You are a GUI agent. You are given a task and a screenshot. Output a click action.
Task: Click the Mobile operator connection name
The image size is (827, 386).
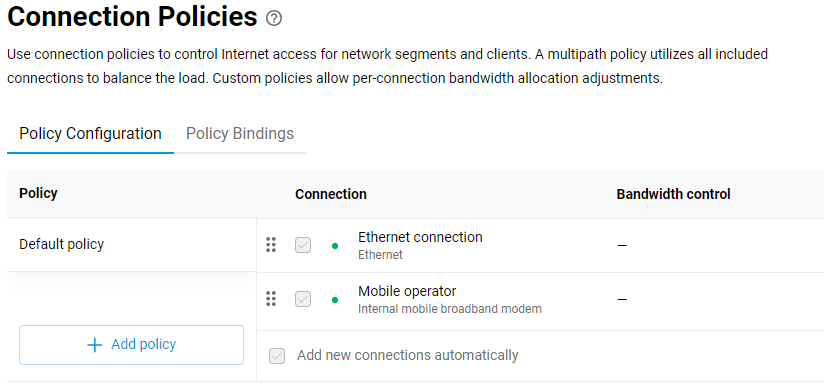point(407,291)
